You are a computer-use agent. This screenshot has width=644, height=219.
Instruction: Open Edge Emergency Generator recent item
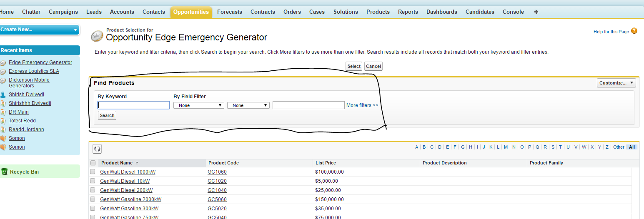40,62
